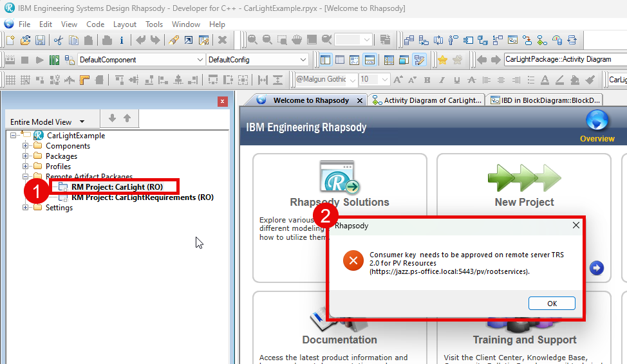627x364 pixels.
Task: Click the yellow star Favorites icon
Action: coord(442,60)
